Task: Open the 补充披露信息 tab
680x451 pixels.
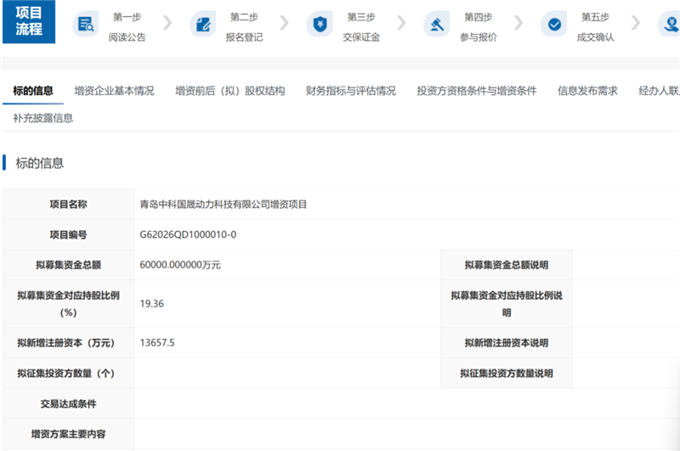Action: pyautogui.click(x=43, y=118)
